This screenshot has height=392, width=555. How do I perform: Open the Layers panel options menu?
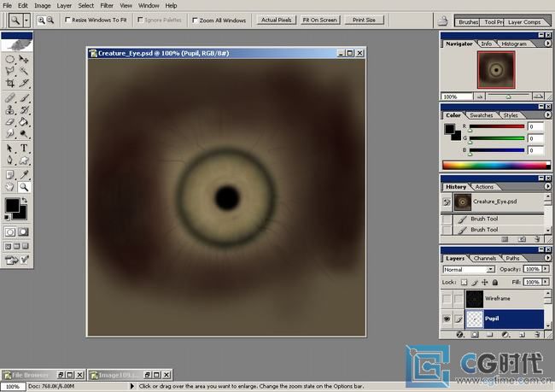(547, 258)
